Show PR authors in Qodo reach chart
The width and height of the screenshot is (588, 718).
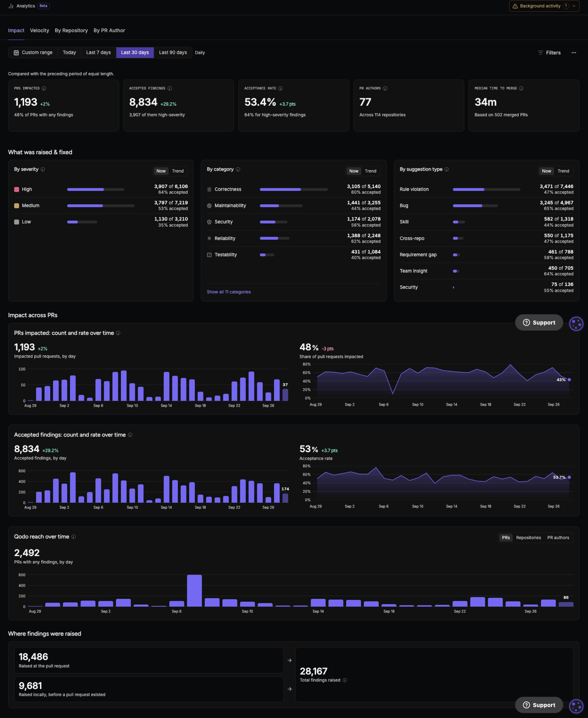pos(558,538)
